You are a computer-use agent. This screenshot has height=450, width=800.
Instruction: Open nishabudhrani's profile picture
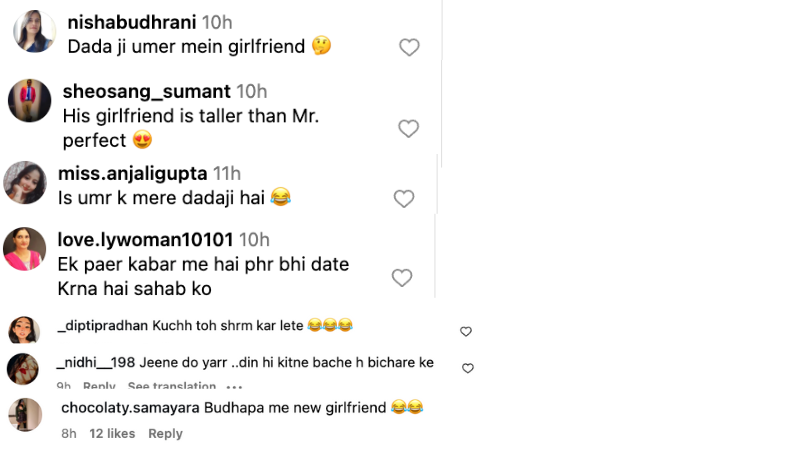pyautogui.click(x=34, y=32)
